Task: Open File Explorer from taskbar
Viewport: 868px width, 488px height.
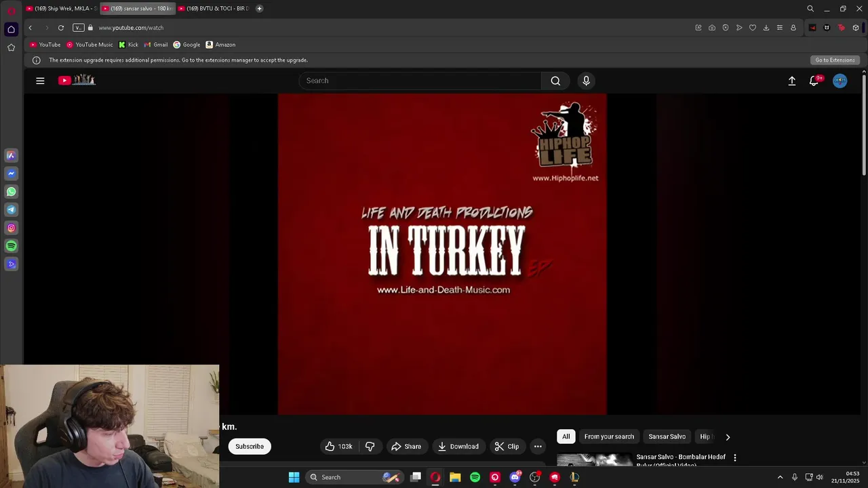Action: [455, 477]
